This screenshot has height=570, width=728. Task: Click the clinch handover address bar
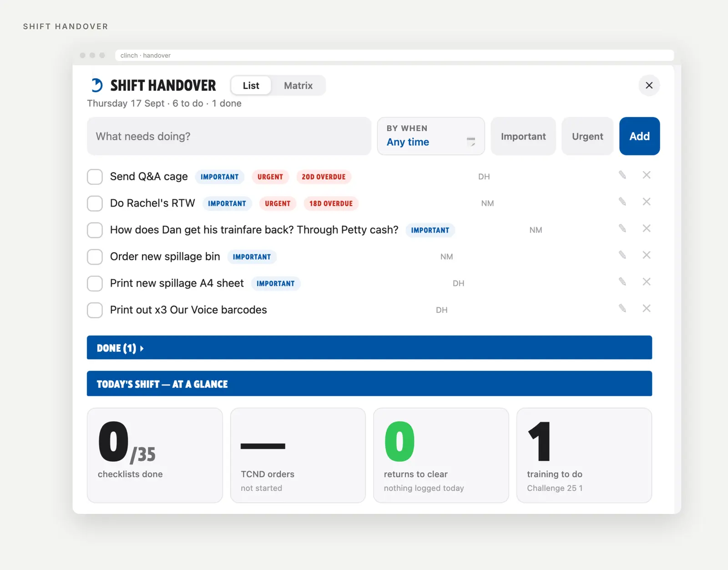394,55
